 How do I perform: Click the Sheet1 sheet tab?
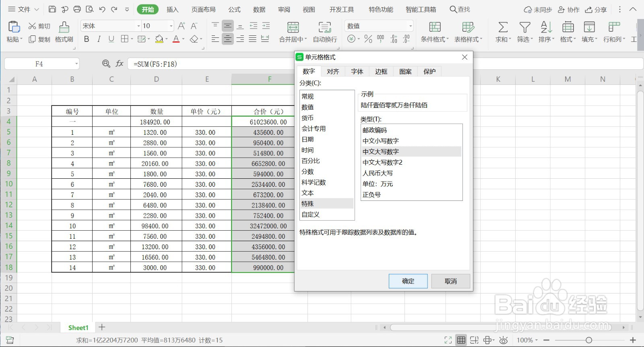click(x=78, y=328)
